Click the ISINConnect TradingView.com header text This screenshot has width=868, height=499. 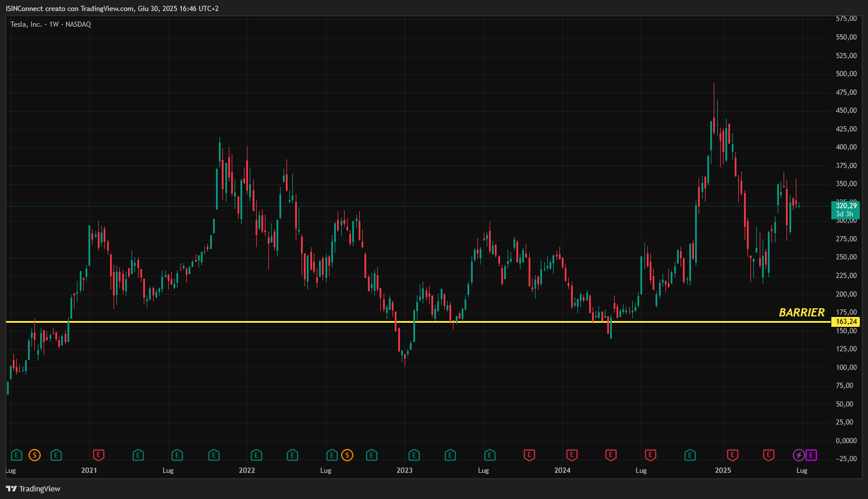pos(112,9)
